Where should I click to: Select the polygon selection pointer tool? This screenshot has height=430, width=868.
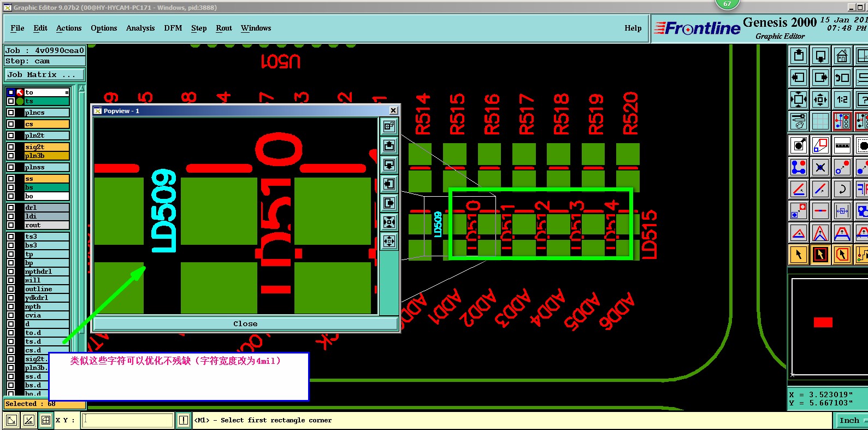click(842, 255)
